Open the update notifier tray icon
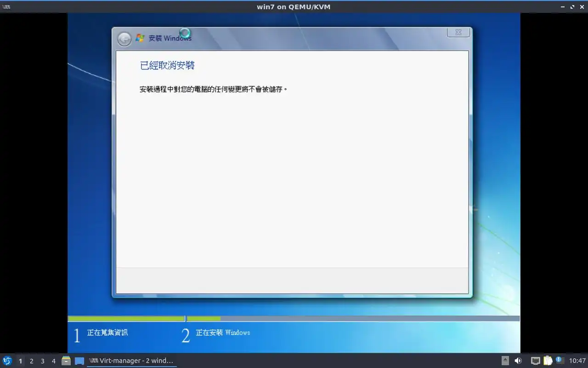The width and height of the screenshot is (588, 368). [560, 360]
